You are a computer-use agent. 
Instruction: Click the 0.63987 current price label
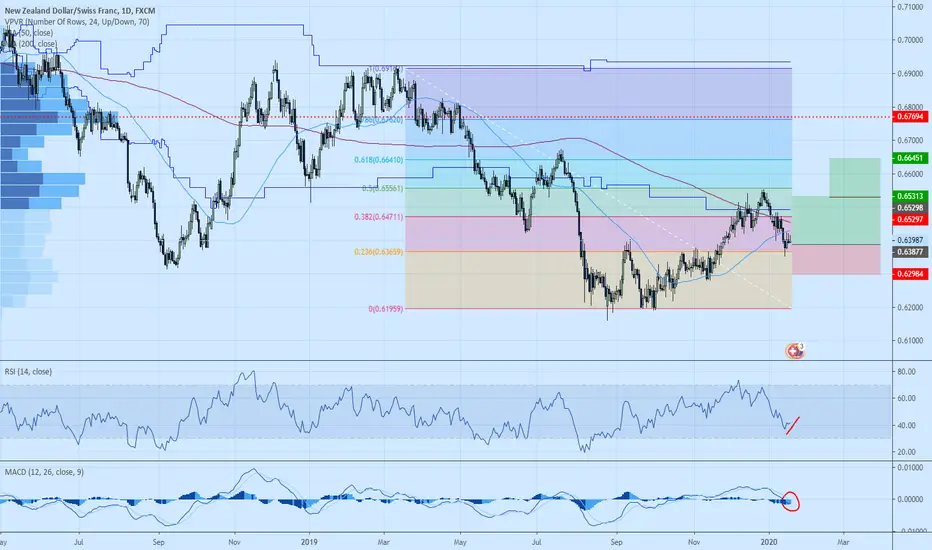pyautogui.click(x=910, y=240)
